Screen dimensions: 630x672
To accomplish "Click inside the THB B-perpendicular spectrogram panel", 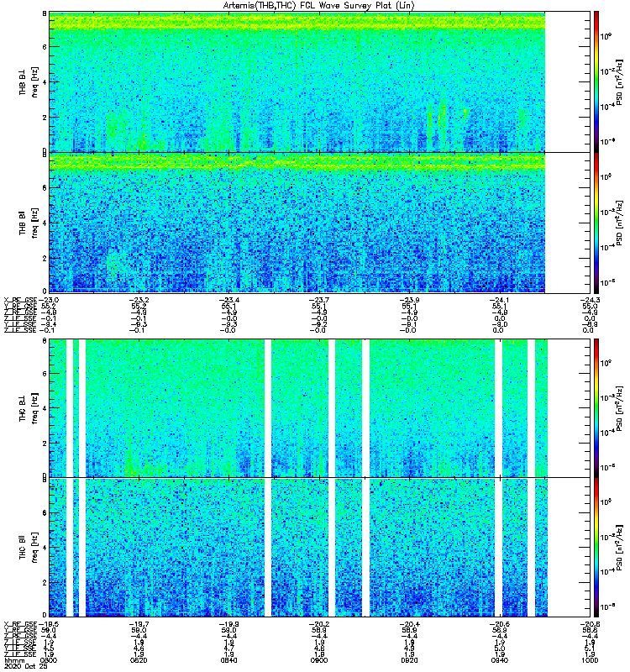I will tap(297, 81).
